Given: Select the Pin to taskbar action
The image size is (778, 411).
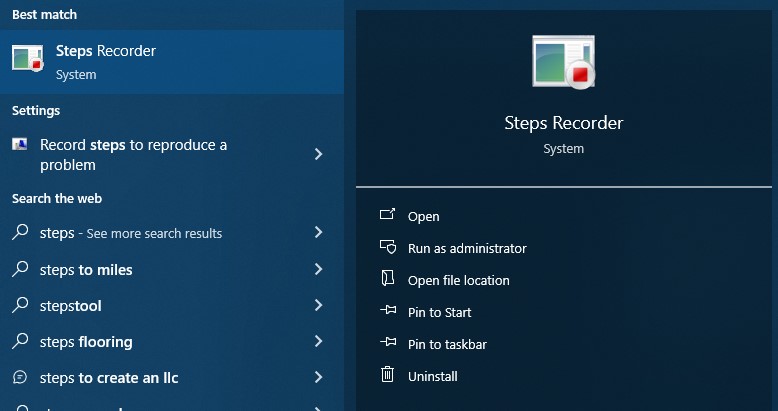Looking at the screenshot, I should tap(447, 344).
